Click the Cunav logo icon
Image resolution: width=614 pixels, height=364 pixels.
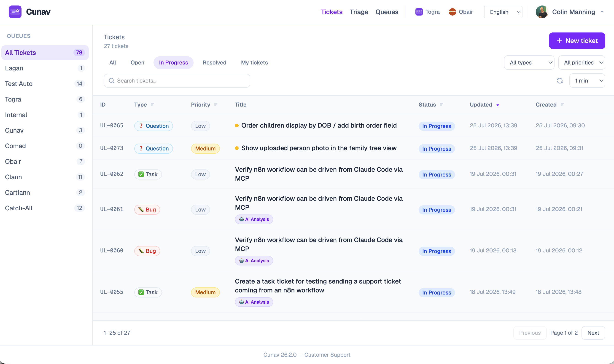pos(15,12)
